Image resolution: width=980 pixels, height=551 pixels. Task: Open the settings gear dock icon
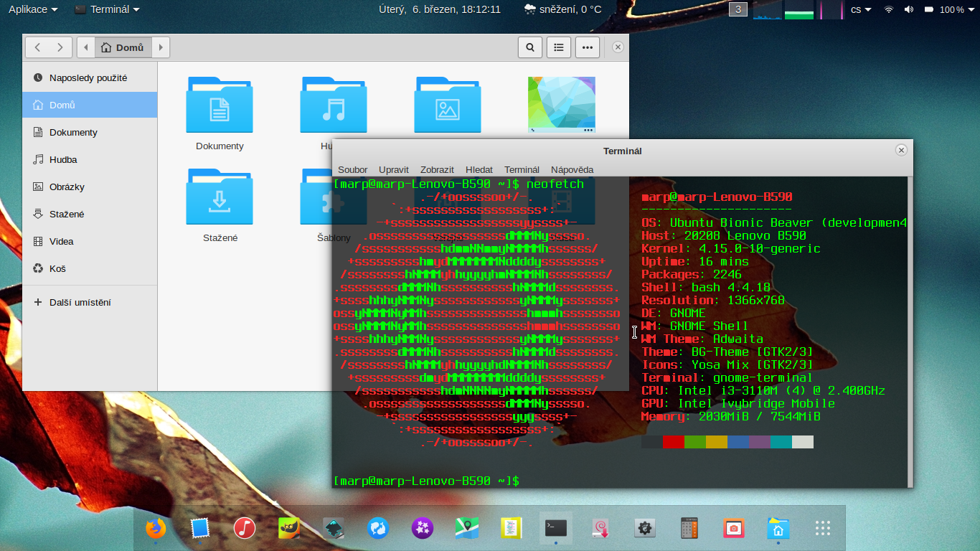(645, 529)
